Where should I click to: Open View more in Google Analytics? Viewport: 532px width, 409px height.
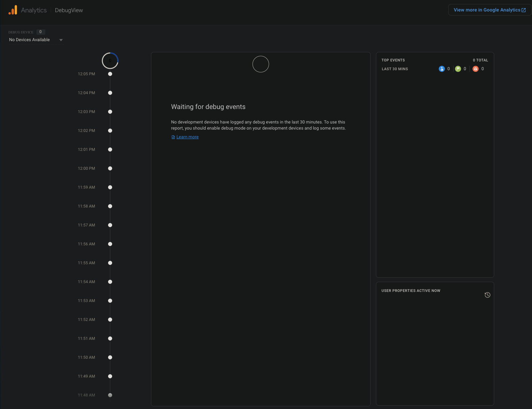490,10
